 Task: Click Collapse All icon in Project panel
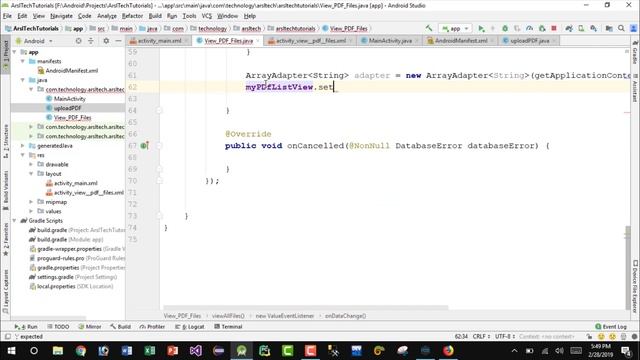(x=91, y=41)
